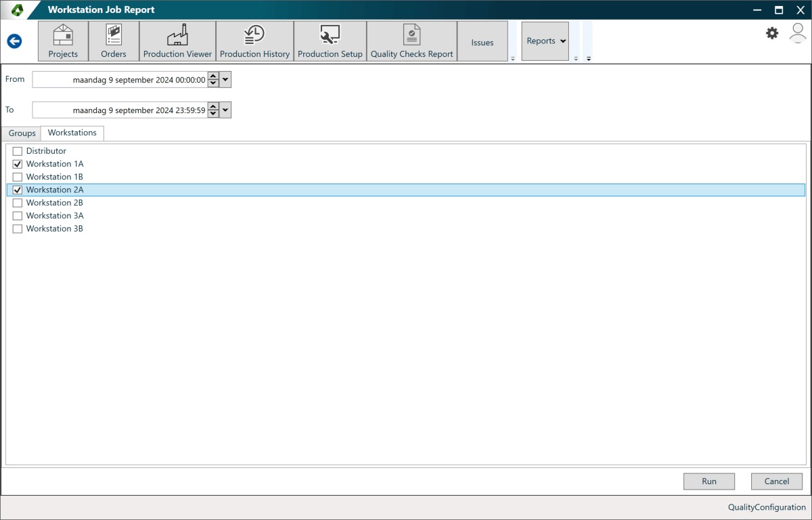Screen dimensions: 812x520
Task: Select the Distributor row text
Action: point(46,151)
